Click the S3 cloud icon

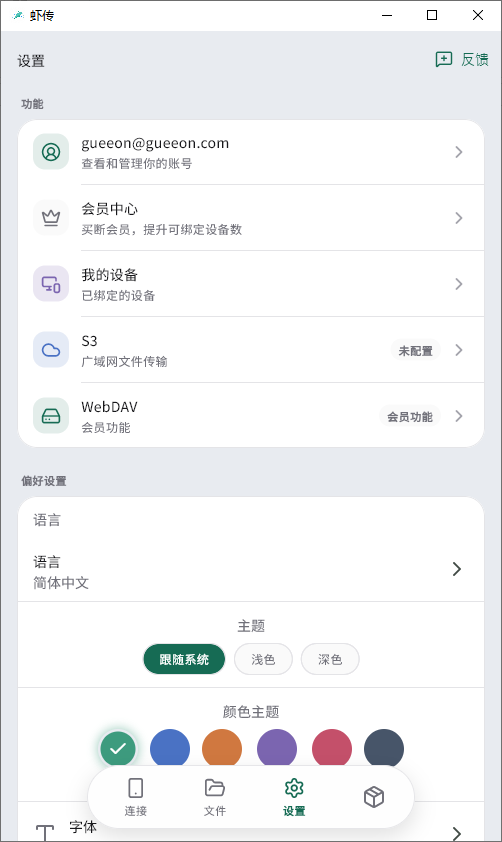pos(51,350)
